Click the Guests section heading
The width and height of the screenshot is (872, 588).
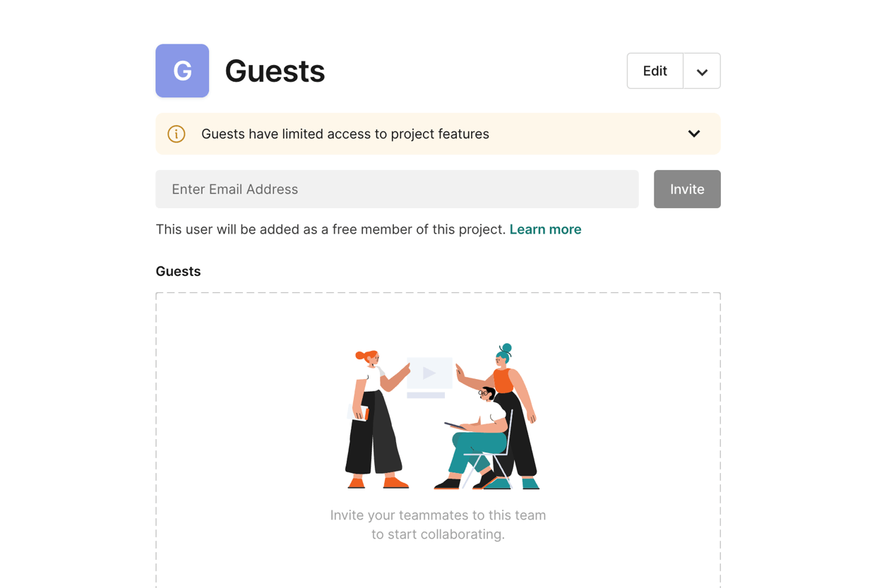point(178,272)
